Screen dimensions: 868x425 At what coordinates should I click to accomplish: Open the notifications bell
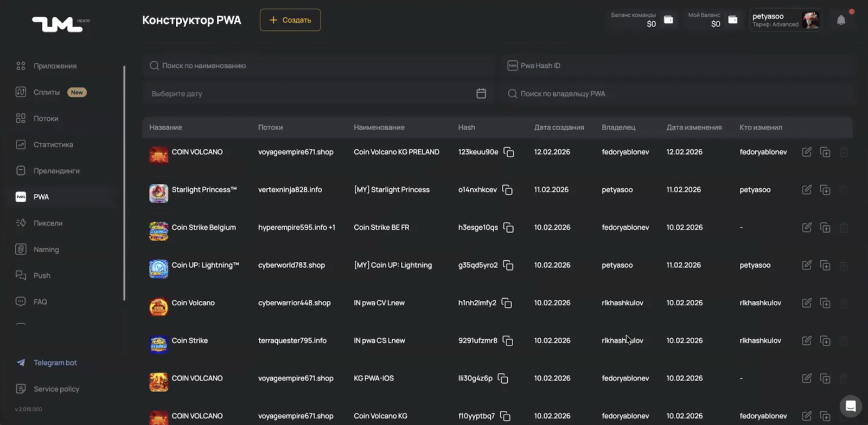841,21
